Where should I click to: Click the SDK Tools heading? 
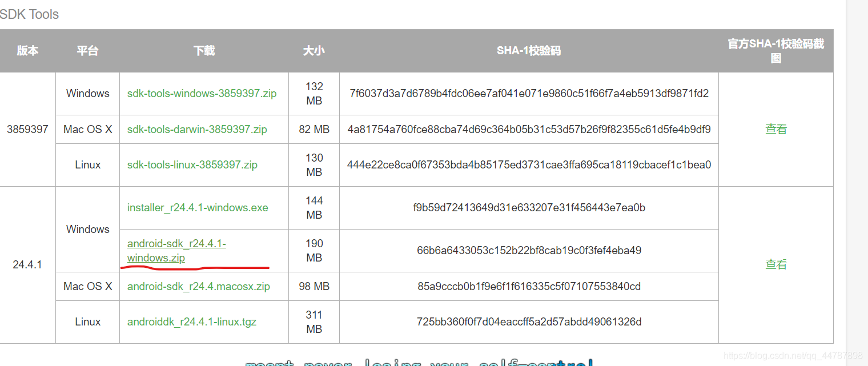[29, 14]
